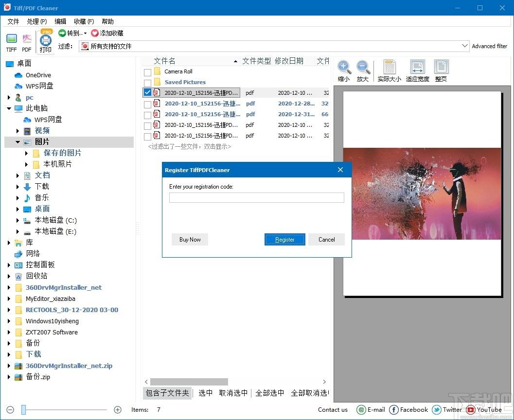The height and width of the screenshot is (420, 514).
Task: Click the right scroll arrow of file list
Action: pyautogui.click(x=324, y=382)
